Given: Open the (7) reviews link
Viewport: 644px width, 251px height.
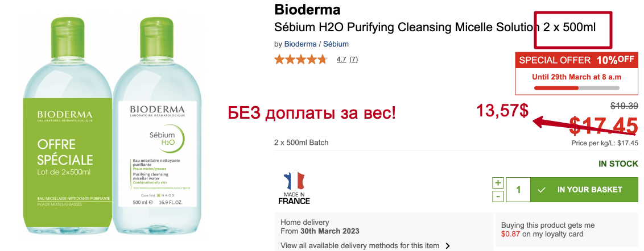Looking at the screenshot, I should tap(354, 59).
